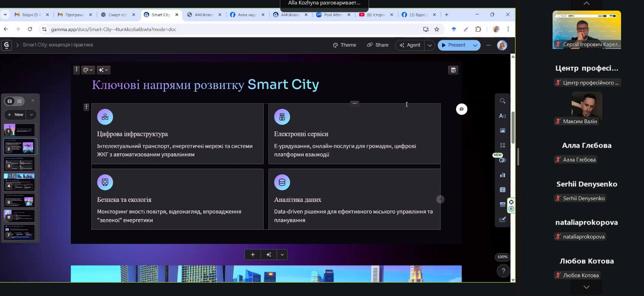Open the text formatting Aa tool
The width and height of the screenshot is (644, 296).
[502, 116]
